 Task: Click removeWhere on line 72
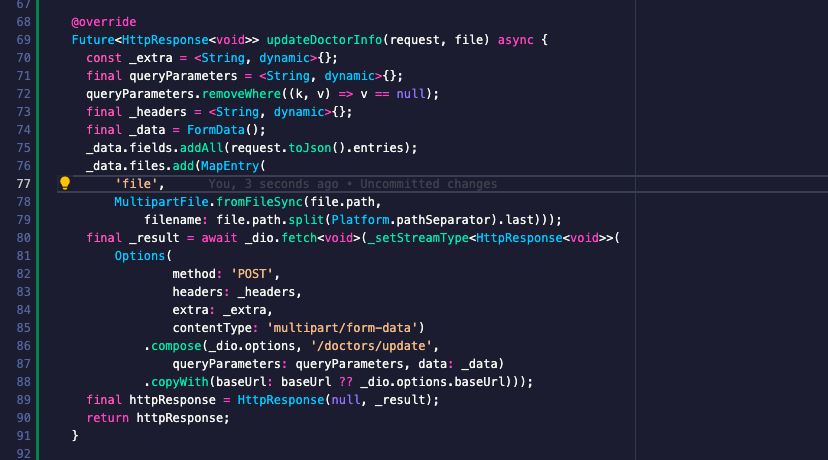(241, 94)
